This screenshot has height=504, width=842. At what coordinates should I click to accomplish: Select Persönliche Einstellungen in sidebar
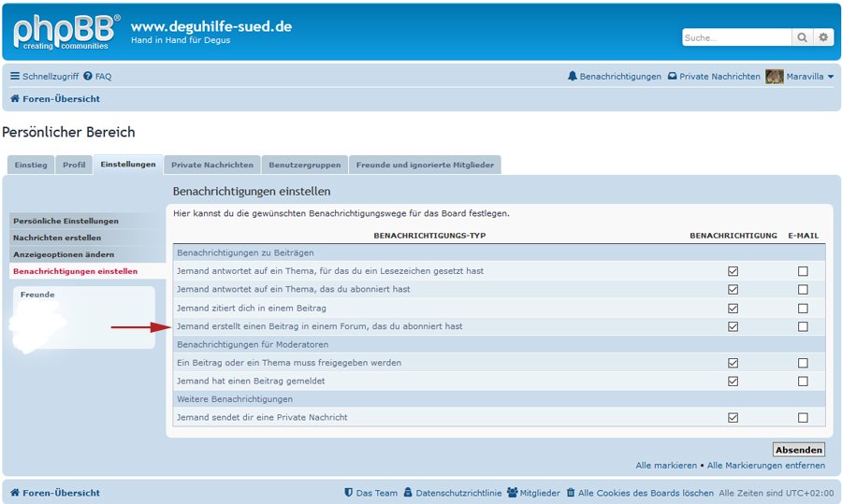pyautogui.click(x=88, y=221)
